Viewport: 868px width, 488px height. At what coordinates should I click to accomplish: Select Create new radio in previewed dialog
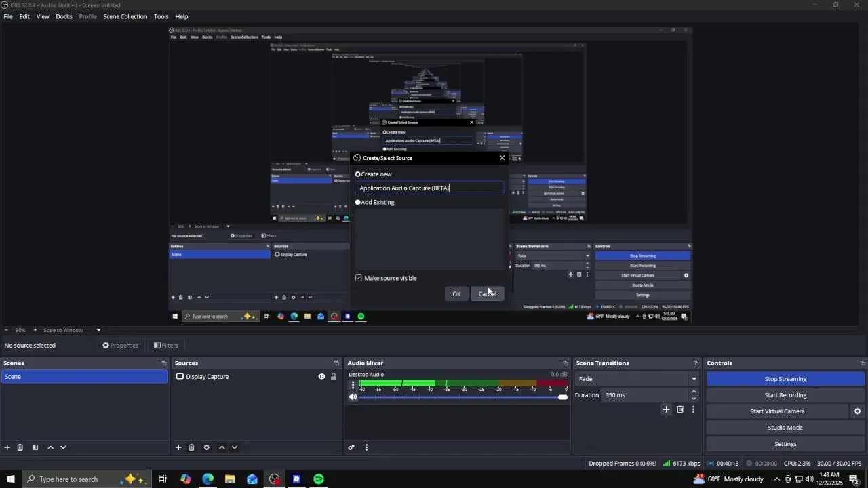point(358,174)
